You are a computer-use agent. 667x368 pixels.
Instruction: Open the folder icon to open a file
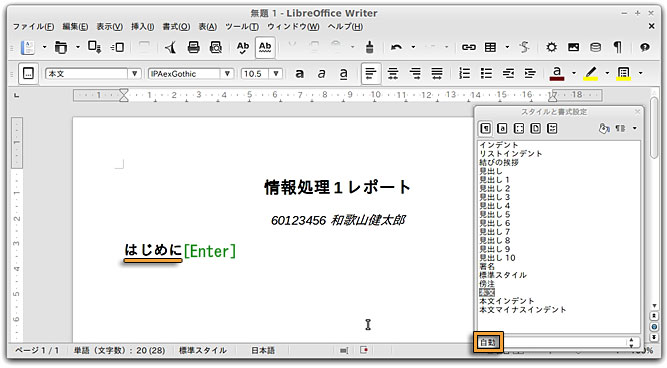[x=61, y=47]
